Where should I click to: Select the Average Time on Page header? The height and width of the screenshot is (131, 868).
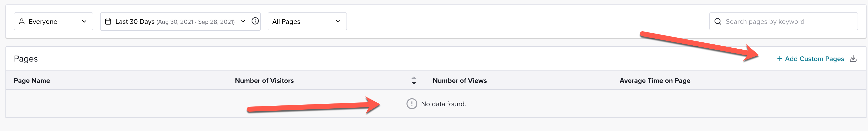tap(655, 81)
